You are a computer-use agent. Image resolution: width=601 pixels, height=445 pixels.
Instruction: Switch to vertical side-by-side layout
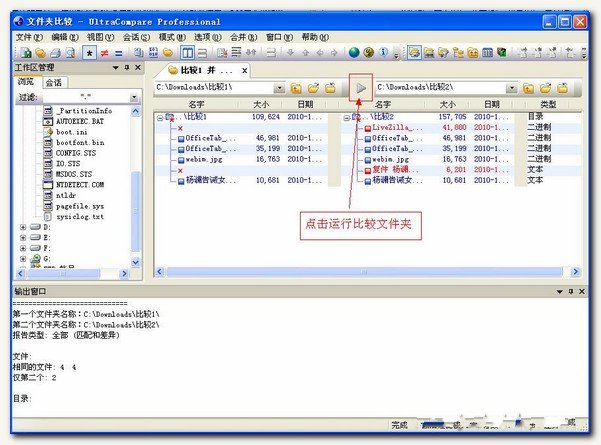pyautogui.click(x=187, y=53)
